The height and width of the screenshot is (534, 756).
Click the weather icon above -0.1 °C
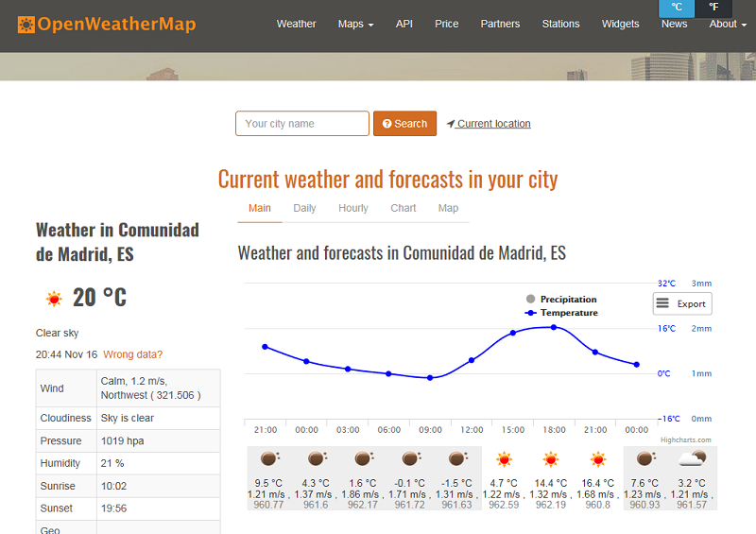[411, 458]
